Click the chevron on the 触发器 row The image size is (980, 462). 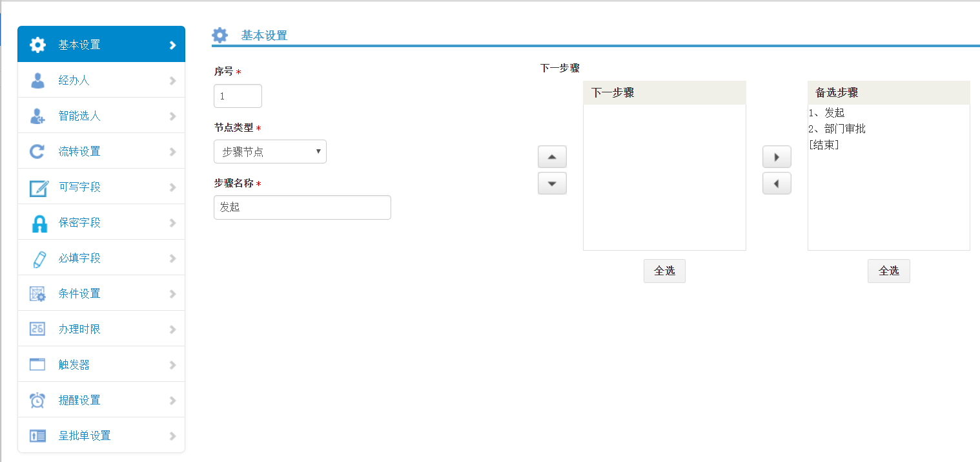pos(172,365)
